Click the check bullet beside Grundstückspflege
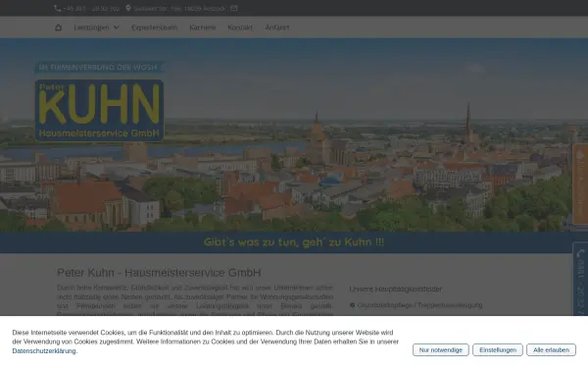 (x=352, y=305)
